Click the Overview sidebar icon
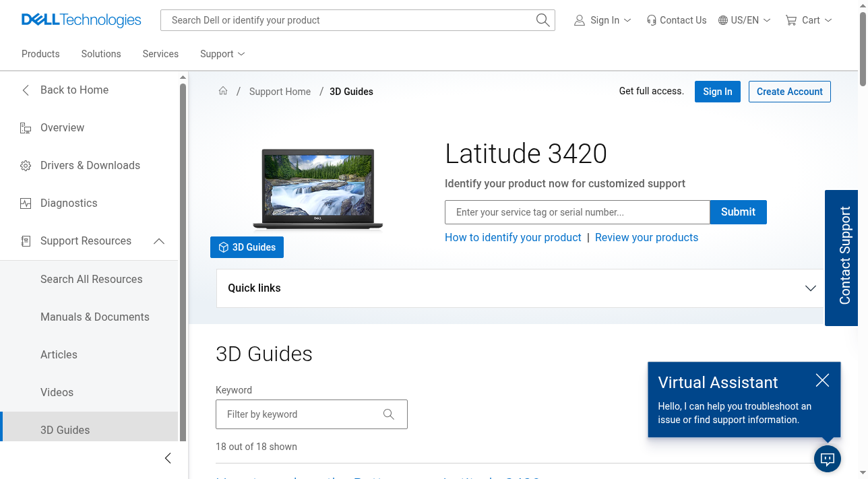 [x=26, y=128]
